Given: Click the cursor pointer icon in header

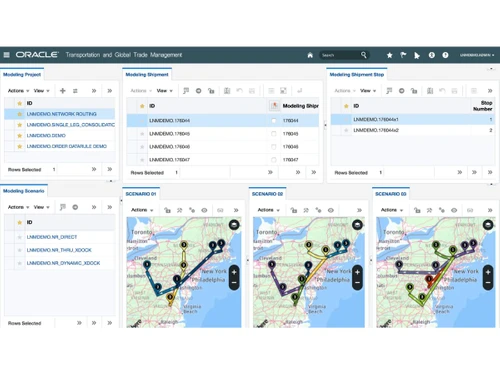Looking at the screenshot, I should 417,55.
